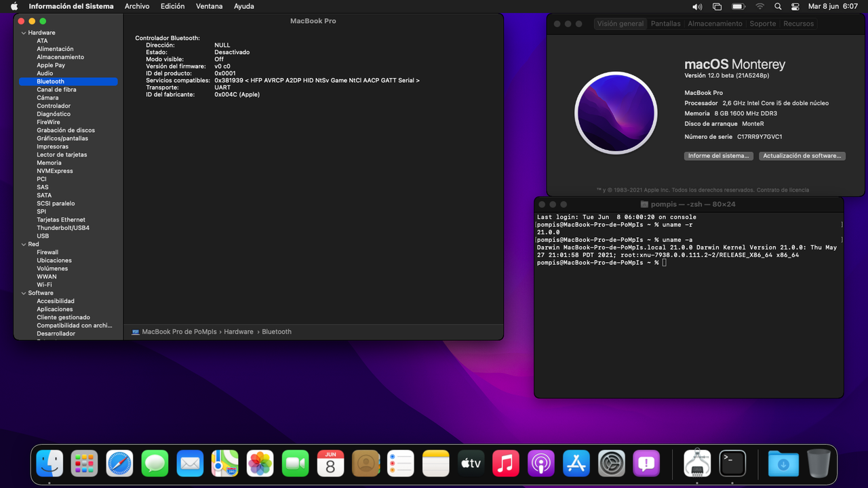
Task: Open Spotlight search icon
Action: pyautogui.click(x=778, y=6)
